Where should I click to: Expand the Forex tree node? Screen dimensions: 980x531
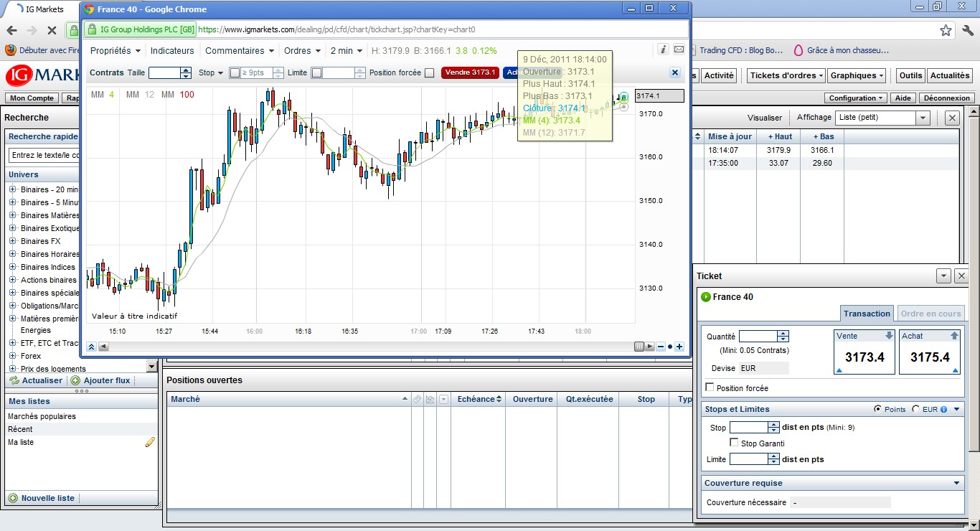[13, 356]
